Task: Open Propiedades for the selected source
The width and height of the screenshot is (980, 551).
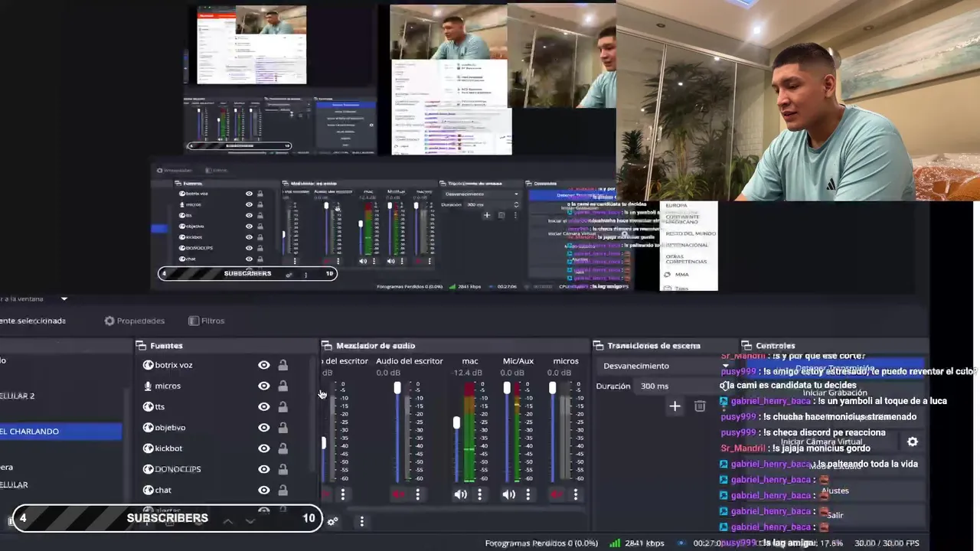Action: pyautogui.click(x=134, y=321)
